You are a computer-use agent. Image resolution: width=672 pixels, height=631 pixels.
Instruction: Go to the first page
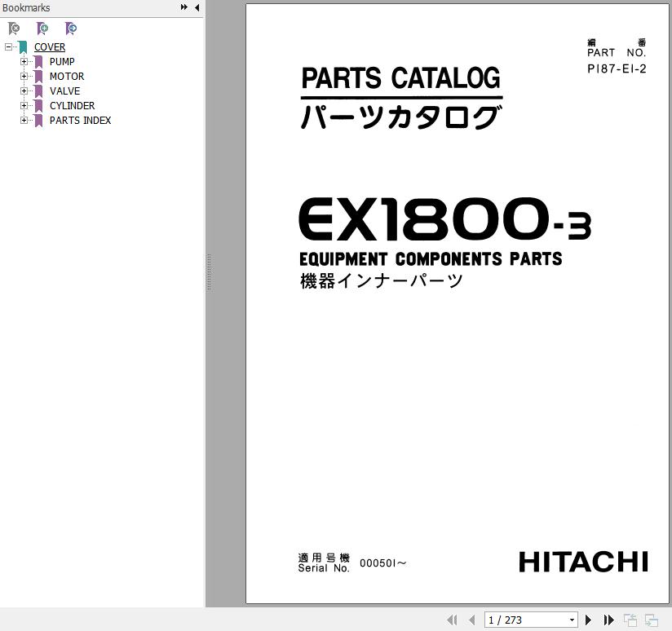pos(452,620)
